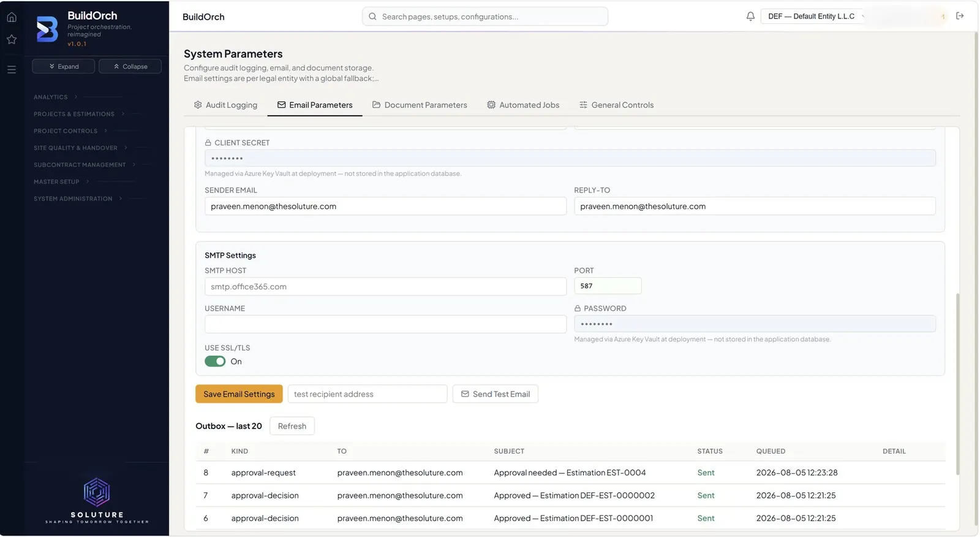Toggle the hamburger menu icon

(12, 70)
